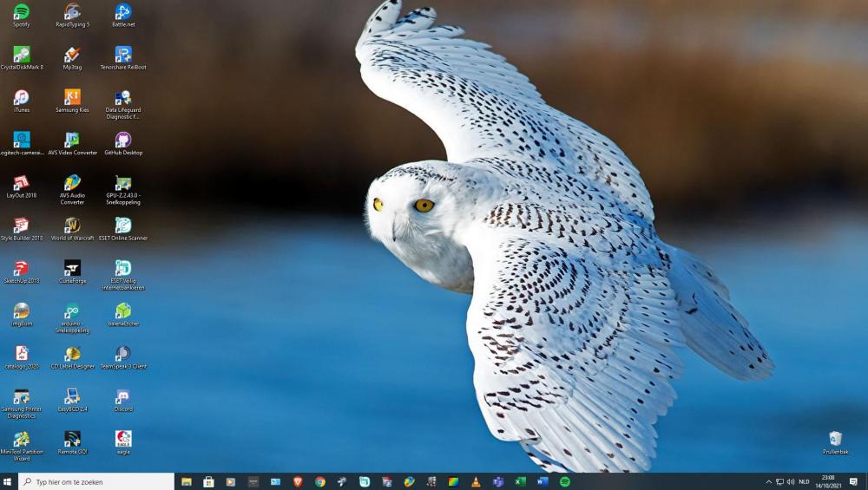Image resolution: width=868 pixels, height=490 pixels.
Task: Expand the hidden system tray icons
Action: tap(768, 482)
